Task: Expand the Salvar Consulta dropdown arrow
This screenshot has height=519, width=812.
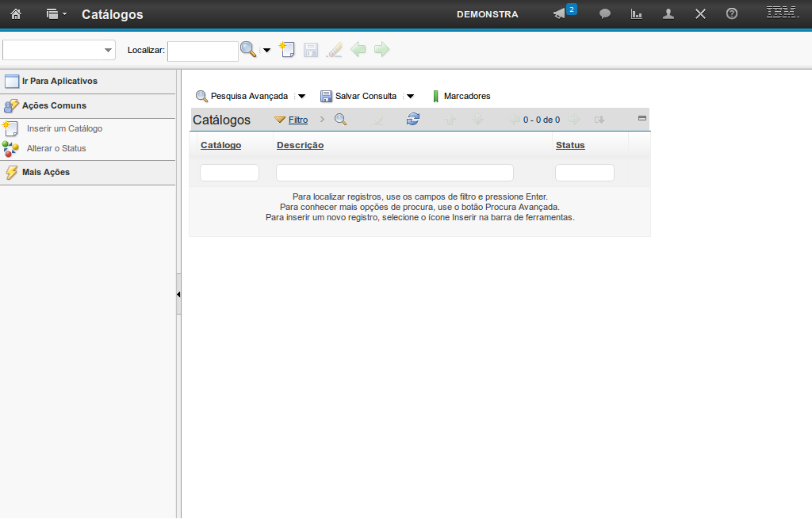Action: point(410,97)
